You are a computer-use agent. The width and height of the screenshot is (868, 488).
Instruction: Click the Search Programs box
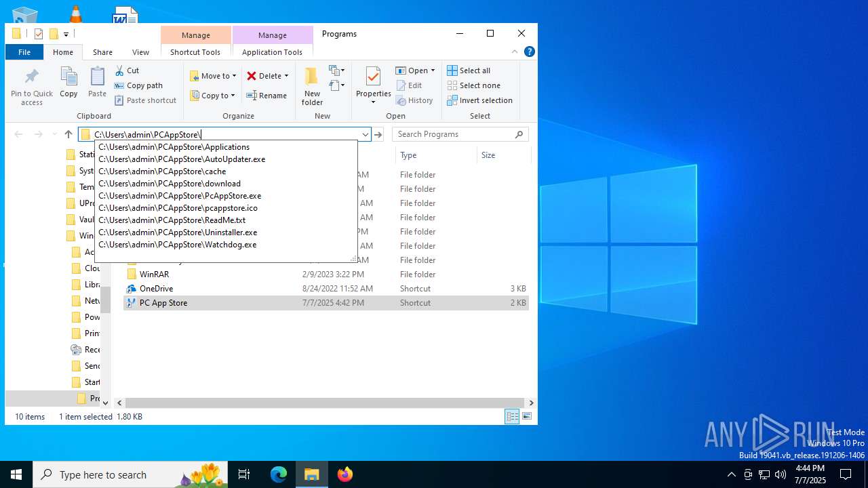tap(460, 134)
